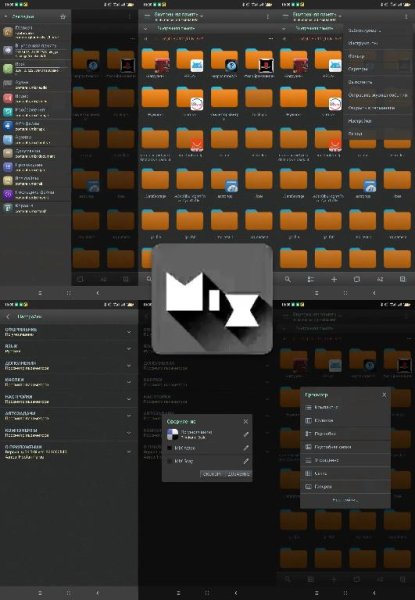Open folder with the PlayStation logo badge in plain file grid
This screenshot has height=600, width=415.
click(x=259, y=61)
